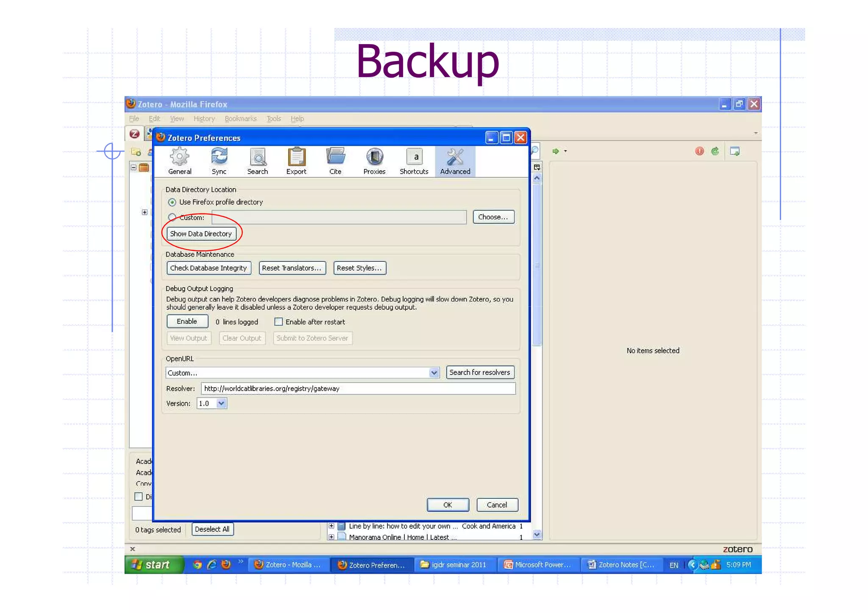
Task: Run Check Database Integrity
Action: tap(209, 268)
